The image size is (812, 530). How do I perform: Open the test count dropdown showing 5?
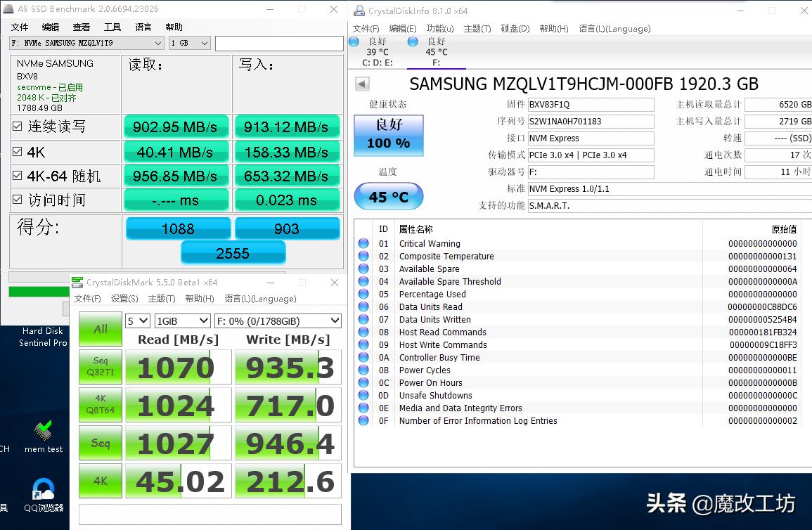pos(137,320)
